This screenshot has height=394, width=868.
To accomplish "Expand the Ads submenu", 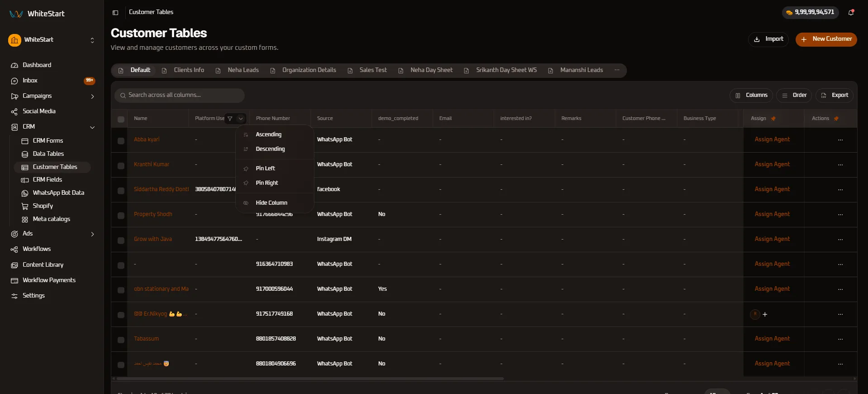I will pyautogui.click(x=92, y=234).
